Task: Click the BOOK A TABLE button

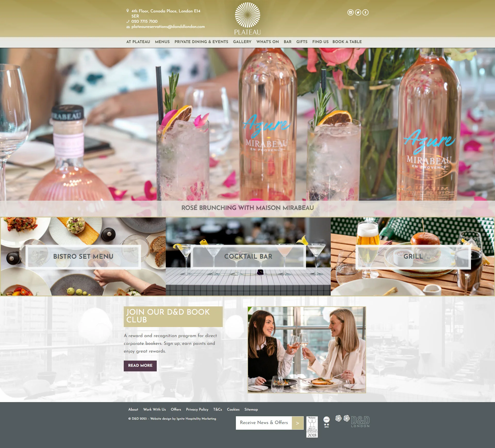Action: [347, 42]
